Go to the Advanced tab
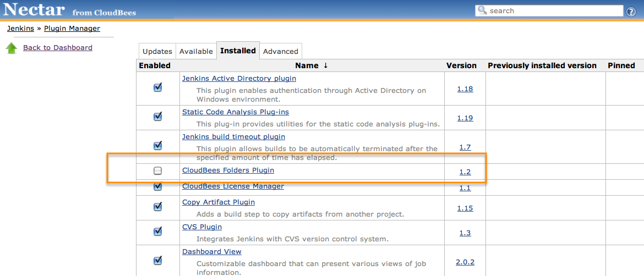 [281, 51]
